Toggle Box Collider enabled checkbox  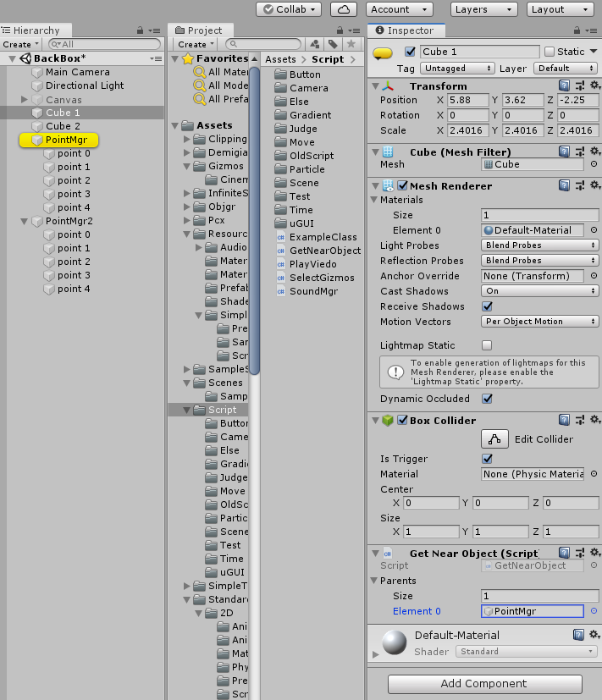(x=402, y=420)
